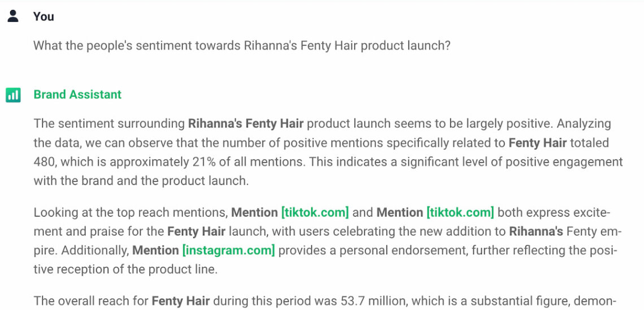
Task: Click the "You" sender name
Action: pyautogui.click(x=43, y=16)
